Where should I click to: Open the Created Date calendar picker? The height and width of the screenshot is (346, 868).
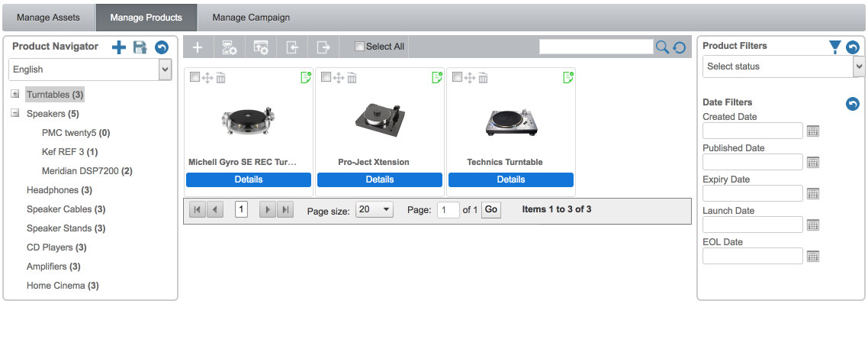813,131
